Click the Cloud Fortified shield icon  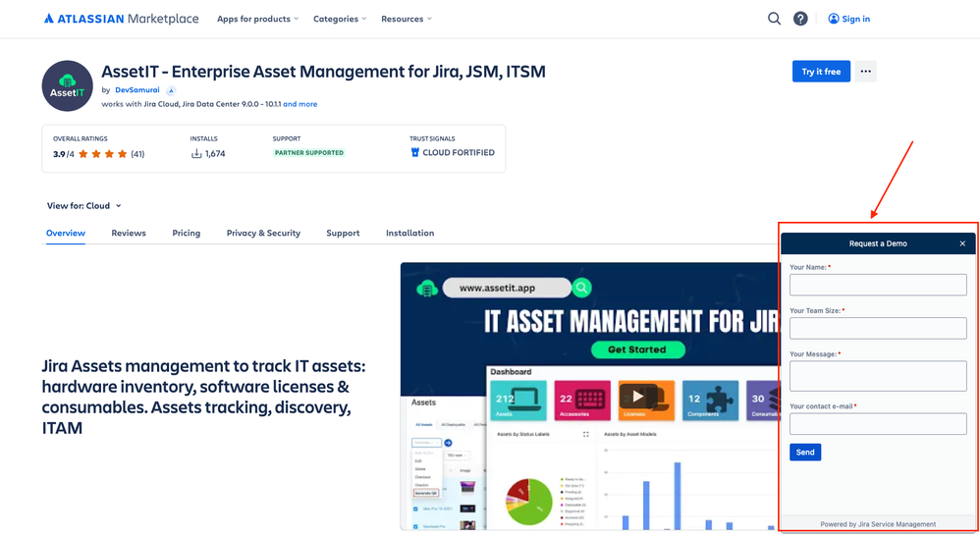click(x=415, y=152)
